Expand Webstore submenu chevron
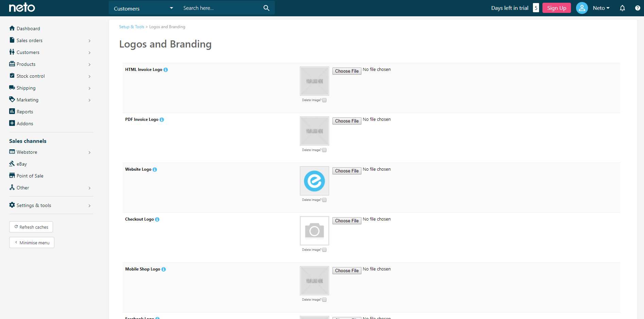Viewport: 644px width, 319px height. pos(89,152)
